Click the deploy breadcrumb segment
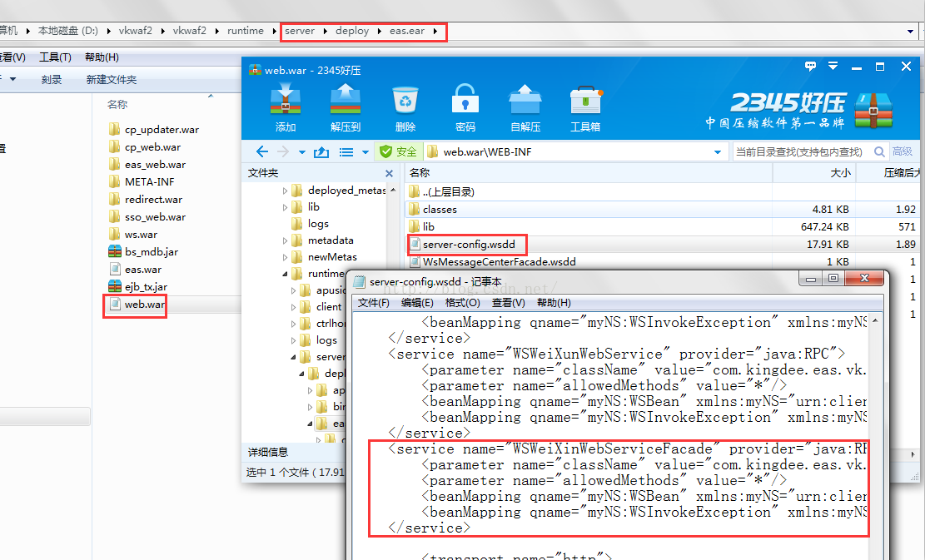925x560 pixels. [352, 31]
